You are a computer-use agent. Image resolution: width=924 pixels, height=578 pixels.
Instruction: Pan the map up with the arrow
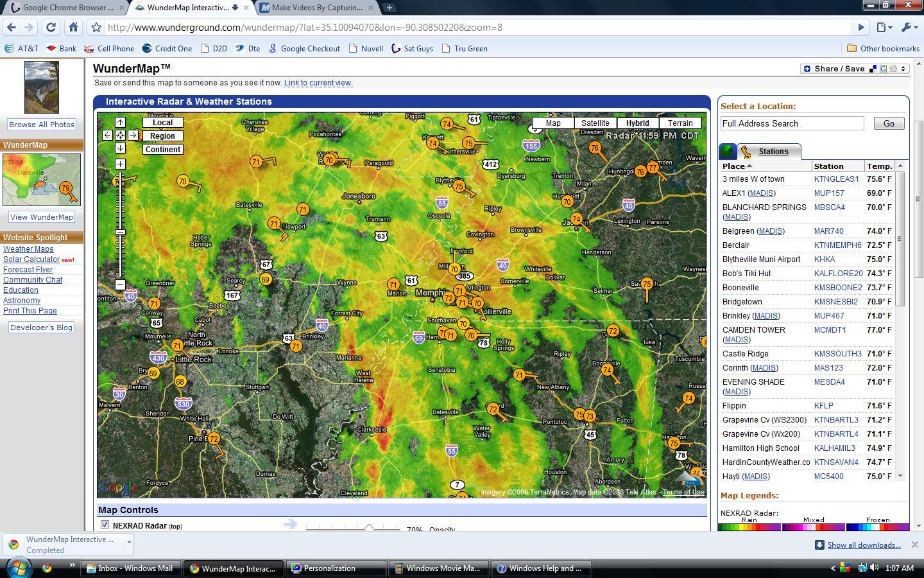120,122
